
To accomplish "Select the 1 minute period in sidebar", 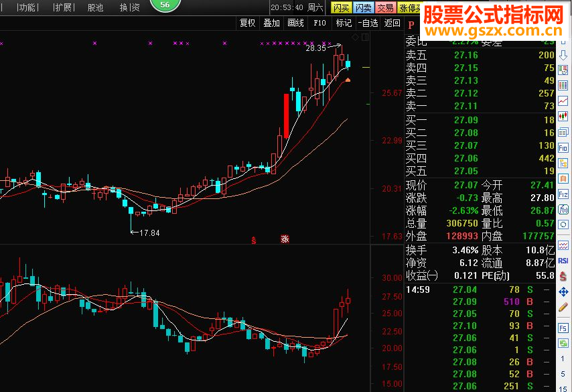I will (563, 358).
